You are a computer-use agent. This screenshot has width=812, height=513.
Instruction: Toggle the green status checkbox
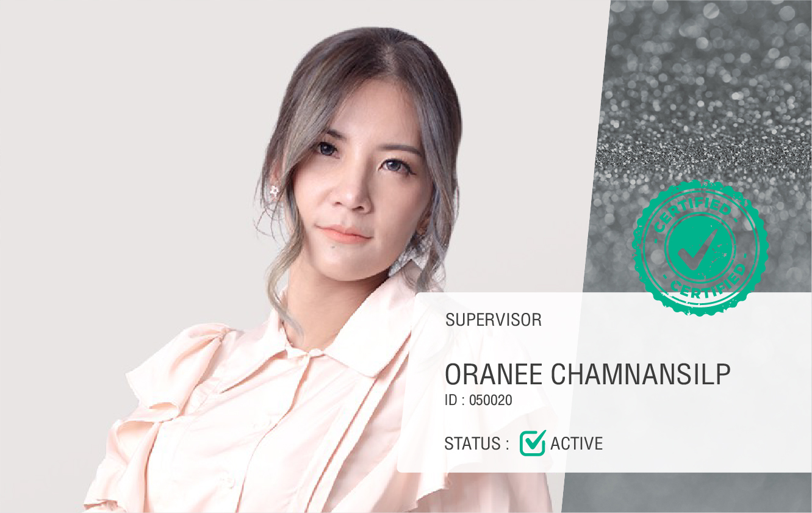point(533,443)
